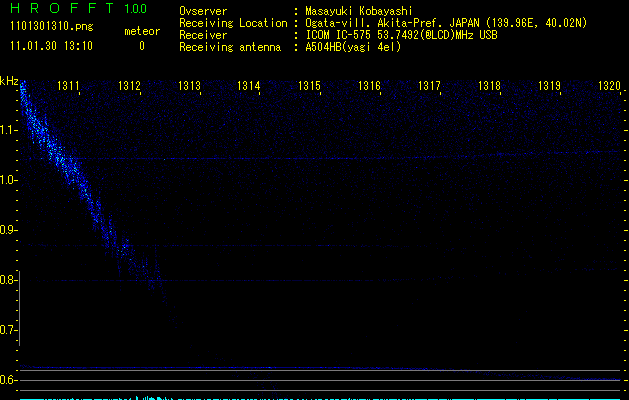Click the timestamp 11.01.30 13:10
This screenshot has height=400, width=629.
pos(51,46)
